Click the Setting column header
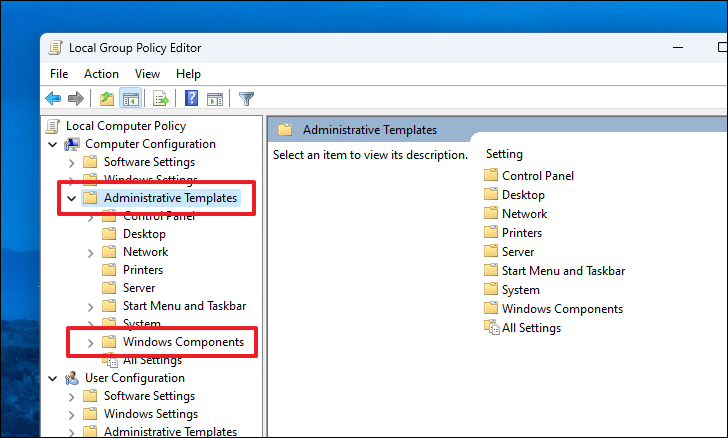Screen dimensions: 728x438 (x=504, y=154)
